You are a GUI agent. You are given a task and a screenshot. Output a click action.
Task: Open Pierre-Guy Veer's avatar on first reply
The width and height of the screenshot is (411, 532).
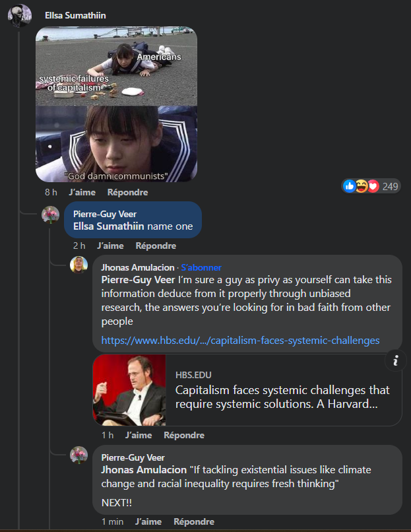coord(50,215)
